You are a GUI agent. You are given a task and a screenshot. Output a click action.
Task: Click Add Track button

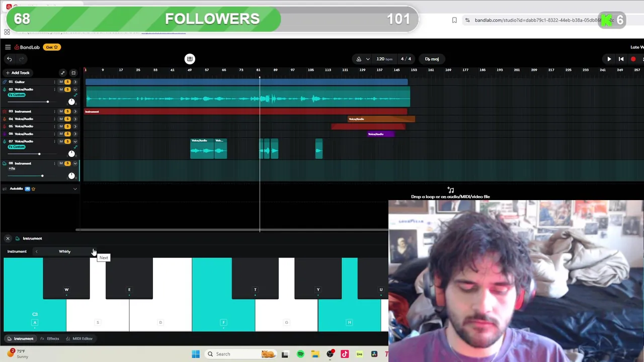click(18, 73)
